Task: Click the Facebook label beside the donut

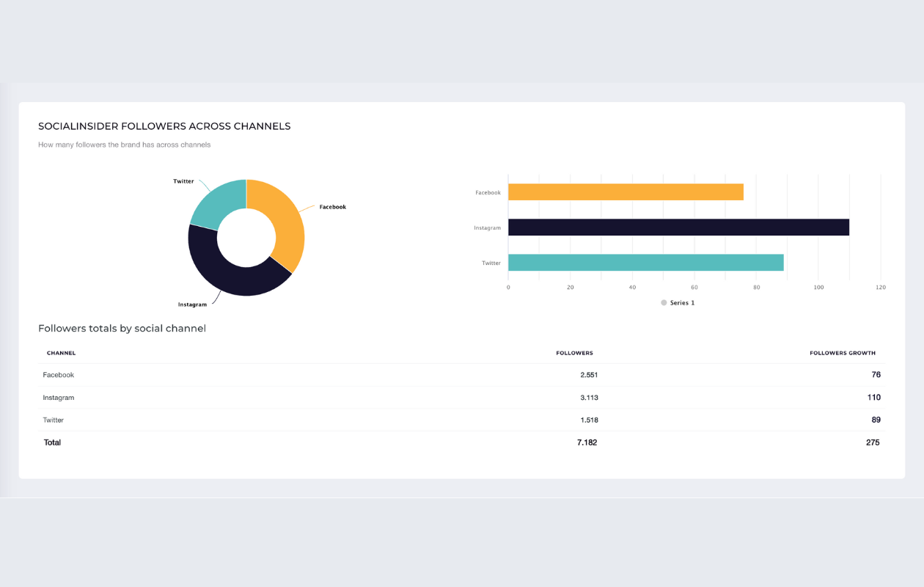Action: click(x=332, y=207)
